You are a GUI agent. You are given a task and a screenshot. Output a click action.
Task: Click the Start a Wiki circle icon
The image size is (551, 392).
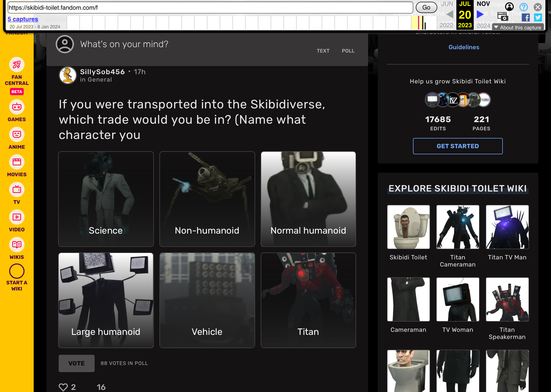(17, 271)
